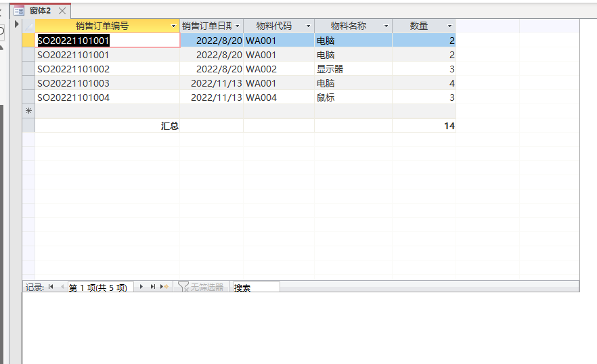Viewport: 597px width, 364px height.
Task: Open 物料代码 column filter dropdown
Action: point(309,26)
